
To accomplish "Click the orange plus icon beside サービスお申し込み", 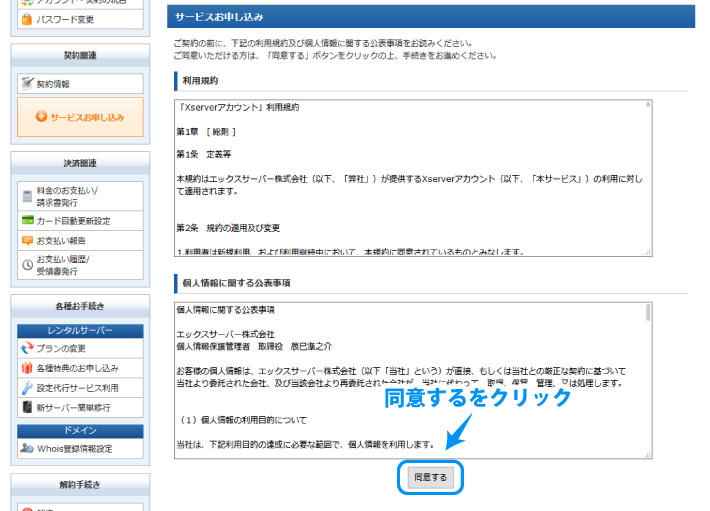I will pyautogui.click(x=41, y=117).
